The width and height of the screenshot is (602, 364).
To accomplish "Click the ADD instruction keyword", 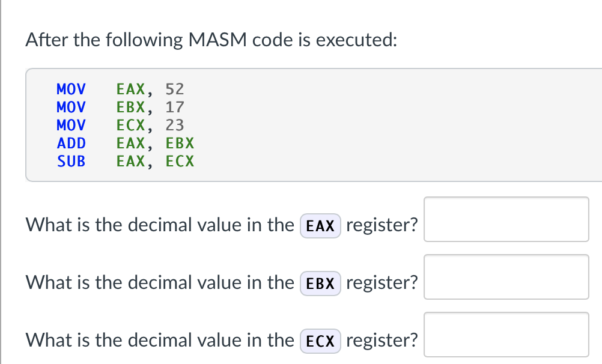I will pos(71,144).
